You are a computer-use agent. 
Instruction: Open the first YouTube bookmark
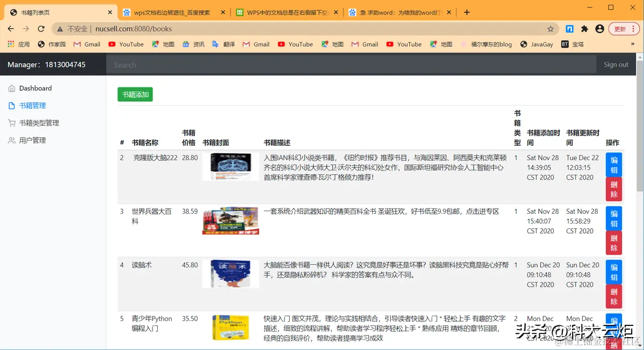(x=126, y=44)
